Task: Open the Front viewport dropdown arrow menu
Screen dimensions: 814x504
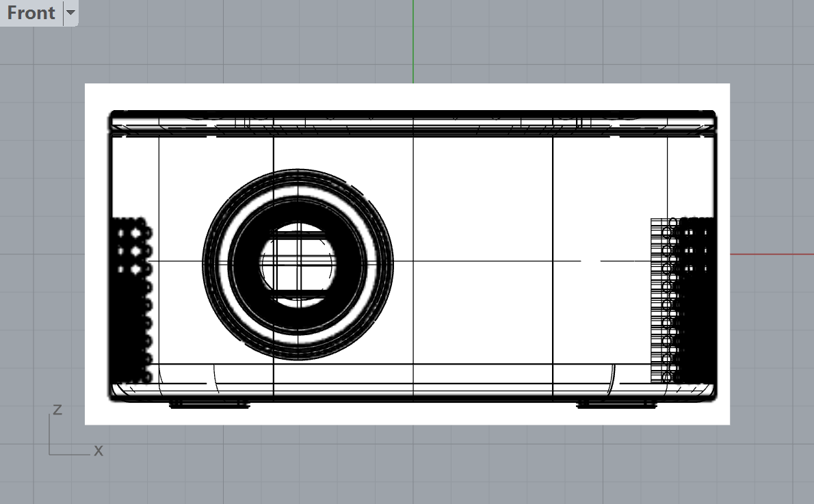Action: (70, 13)
